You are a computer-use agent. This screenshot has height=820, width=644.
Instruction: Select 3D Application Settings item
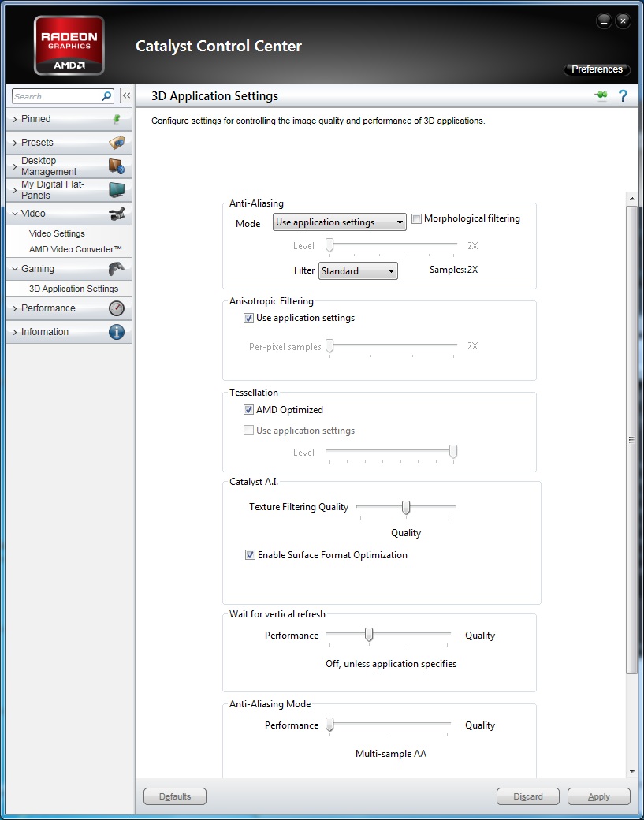pyautogui.click(x=74, y=289)
